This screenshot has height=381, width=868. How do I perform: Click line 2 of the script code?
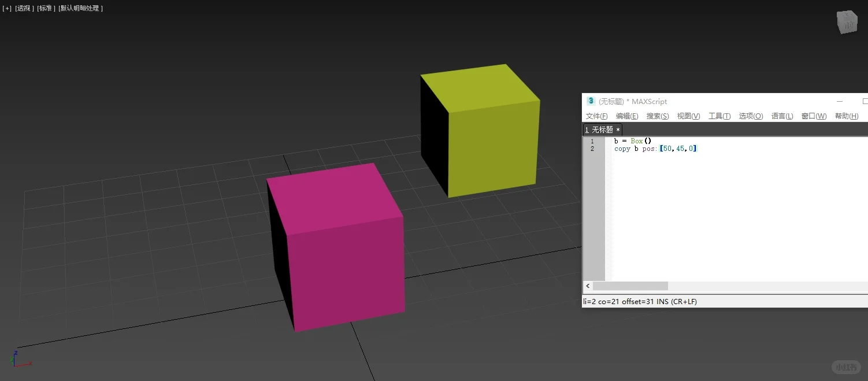point(656,149)
